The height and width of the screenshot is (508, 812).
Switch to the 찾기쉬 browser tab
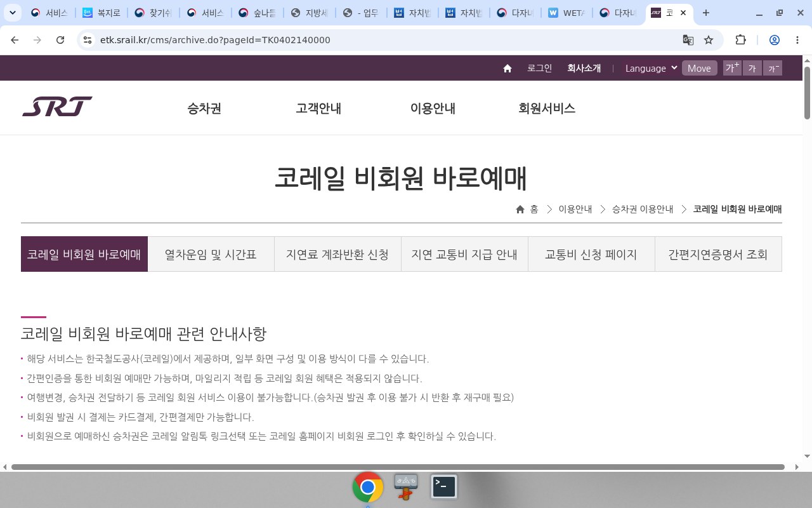click(x=152, y=13)
